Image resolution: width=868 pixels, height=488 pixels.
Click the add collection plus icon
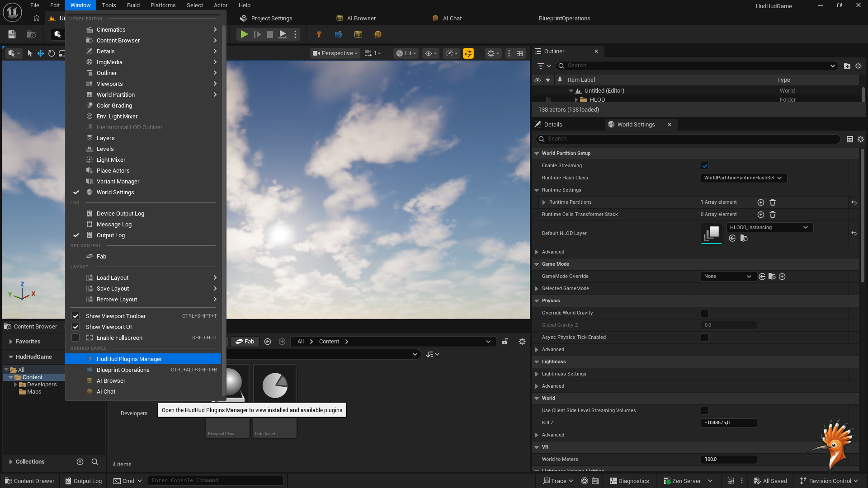pos(80,462)
